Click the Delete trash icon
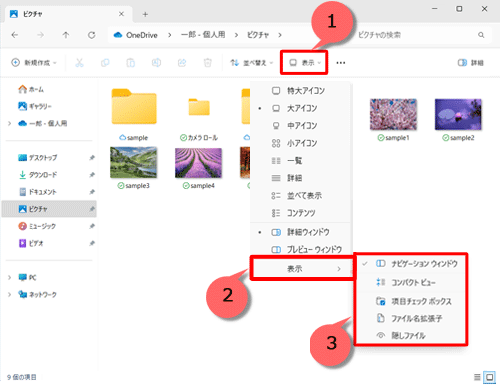 click(x=208, y=63)
